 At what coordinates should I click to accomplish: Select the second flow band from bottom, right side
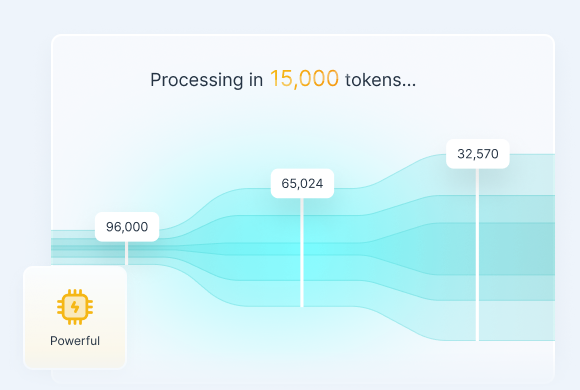[533, 288]
